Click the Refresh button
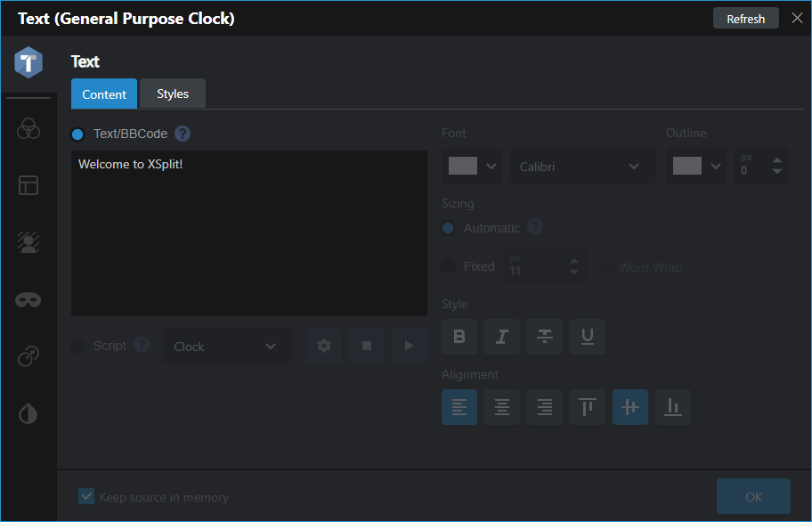812x522 pixels. 746,19
